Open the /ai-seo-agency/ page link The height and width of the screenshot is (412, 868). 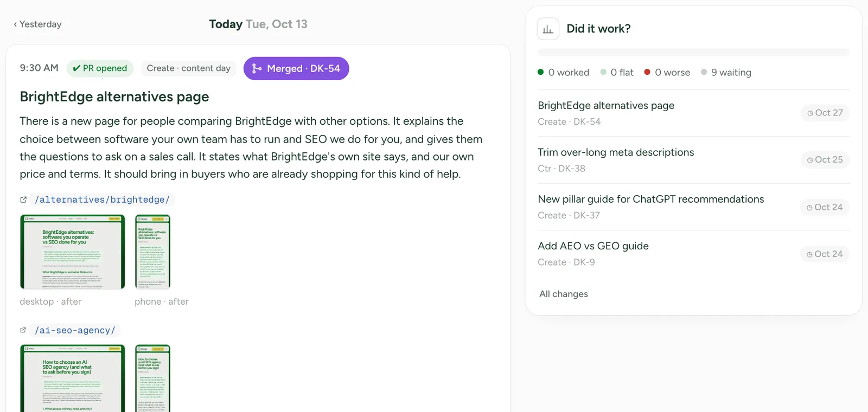[x=75, y=330]
